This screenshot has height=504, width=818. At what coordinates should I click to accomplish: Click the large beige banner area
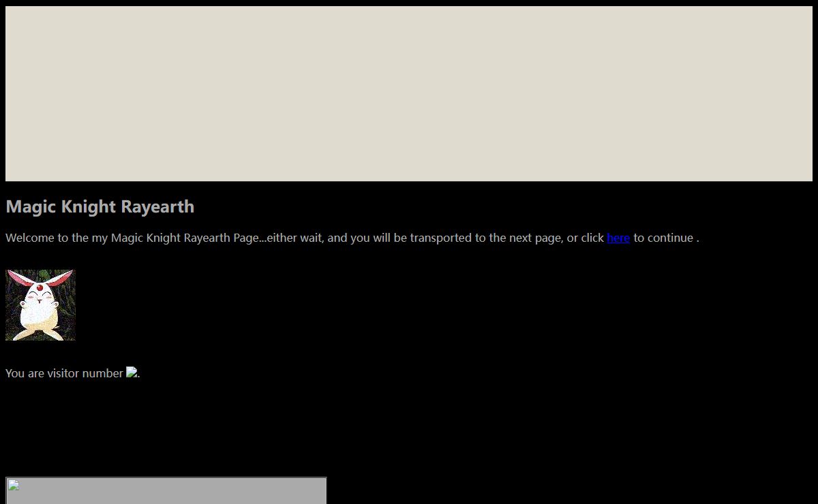409,94
